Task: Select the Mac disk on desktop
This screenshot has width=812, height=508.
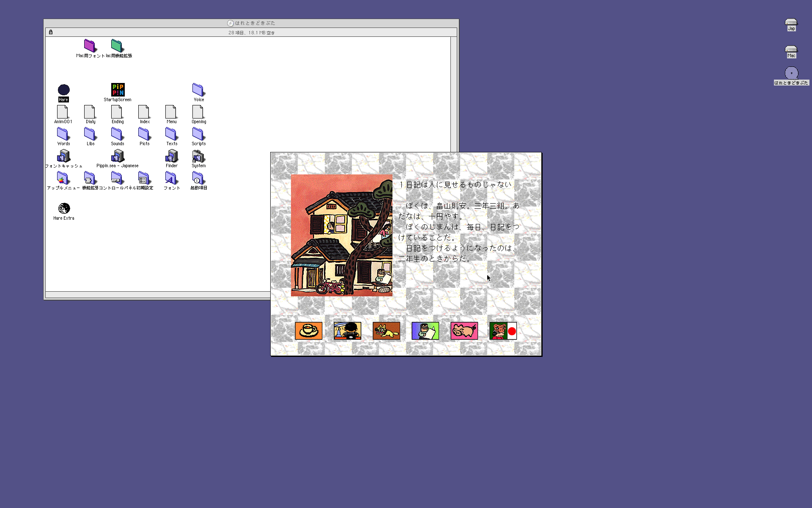Action: tap(791, 50)
